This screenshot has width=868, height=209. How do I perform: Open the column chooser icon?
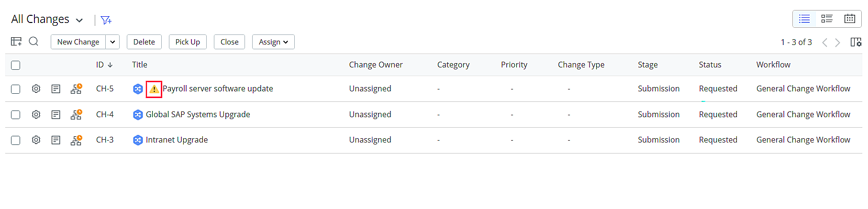(856, 42)
